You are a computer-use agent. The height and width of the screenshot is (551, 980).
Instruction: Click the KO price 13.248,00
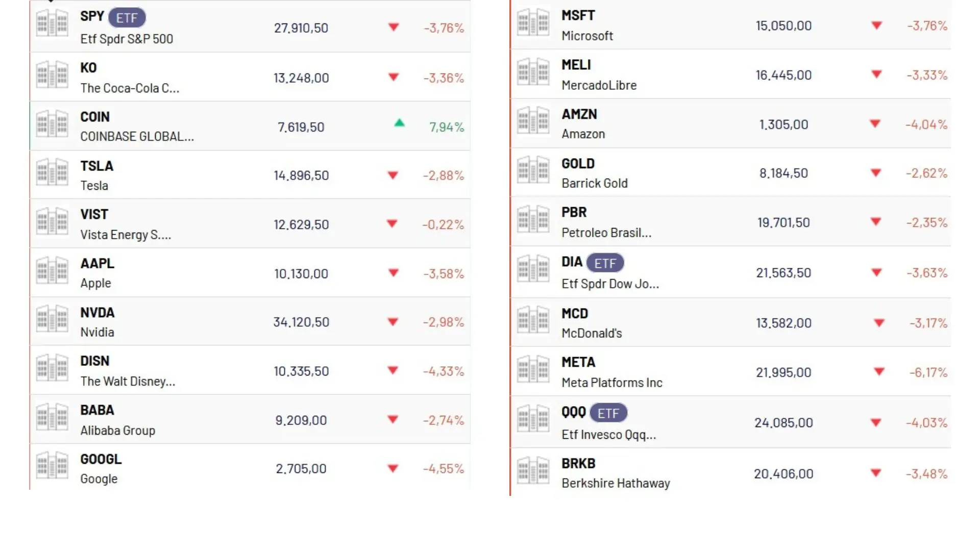[x=301, y=78]
